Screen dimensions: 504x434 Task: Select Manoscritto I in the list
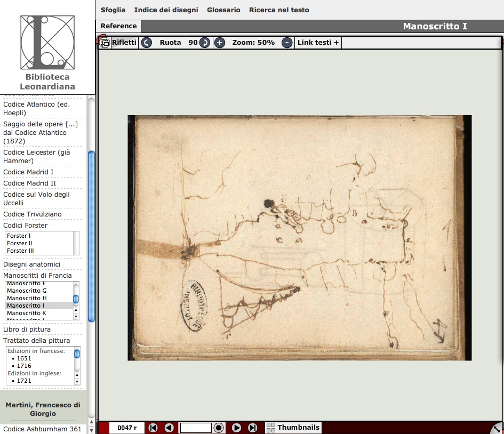point(39,306)
